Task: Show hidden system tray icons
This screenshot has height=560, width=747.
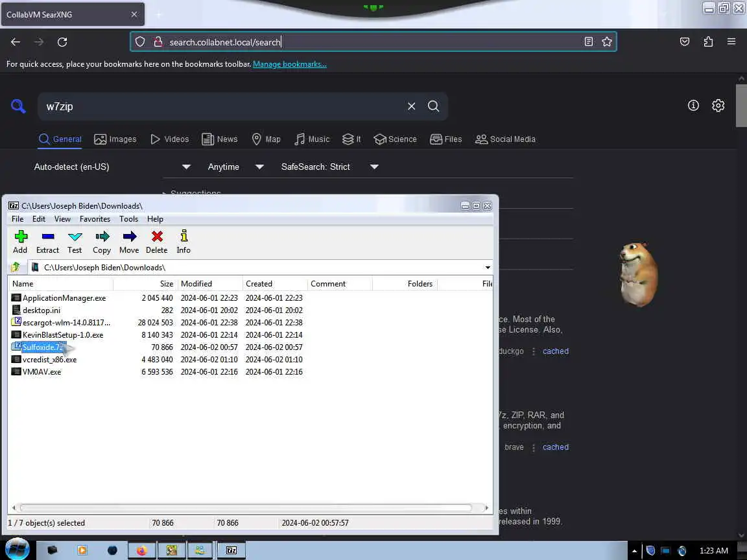Action: [x=634, y=551]
